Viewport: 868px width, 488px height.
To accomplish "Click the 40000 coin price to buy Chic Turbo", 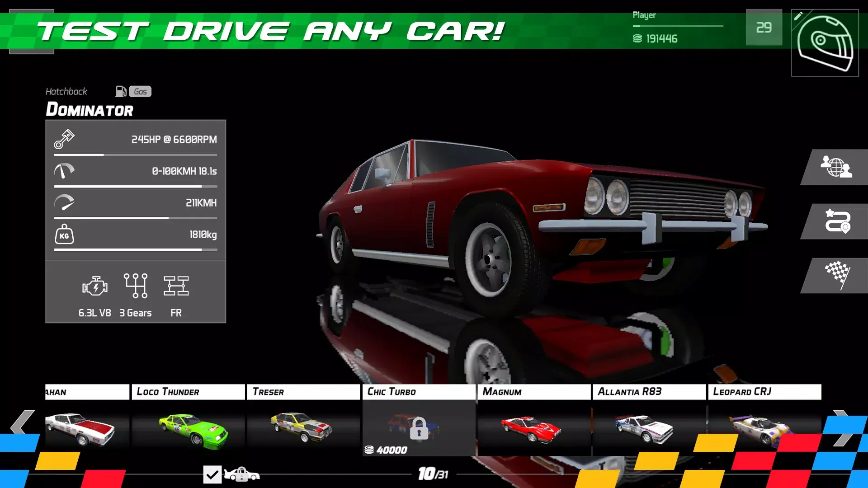I will coord(387,450).
